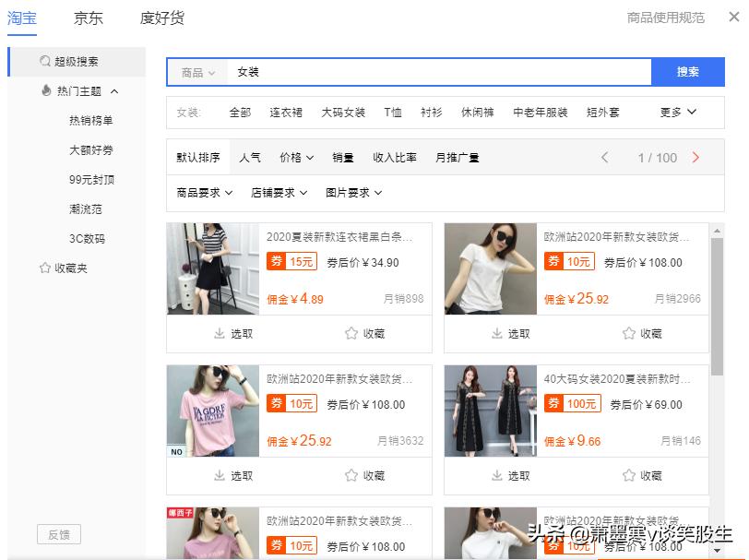Open 大额好券 in sidebar
749x560 pixels.
[91, 150]
